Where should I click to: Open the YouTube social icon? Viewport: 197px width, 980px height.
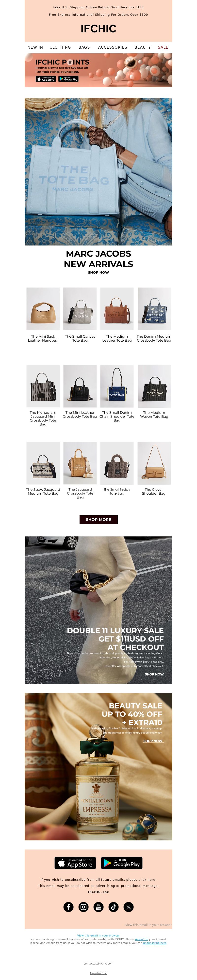pos(98,907)
